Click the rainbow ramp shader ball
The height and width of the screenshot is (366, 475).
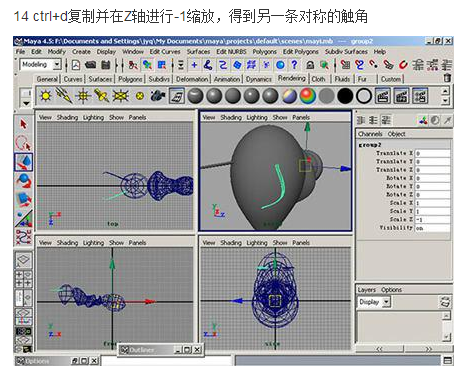(x=308, y=96)
